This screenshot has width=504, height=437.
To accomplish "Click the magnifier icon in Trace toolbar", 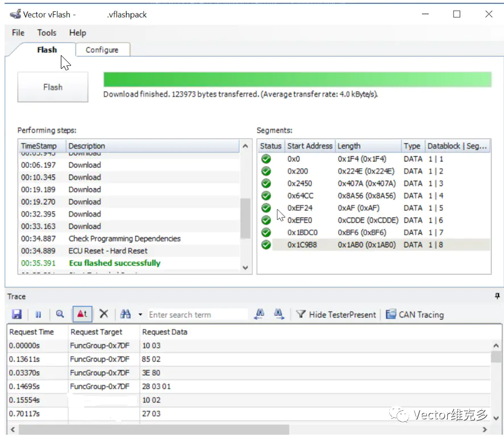I will (60, 314).
